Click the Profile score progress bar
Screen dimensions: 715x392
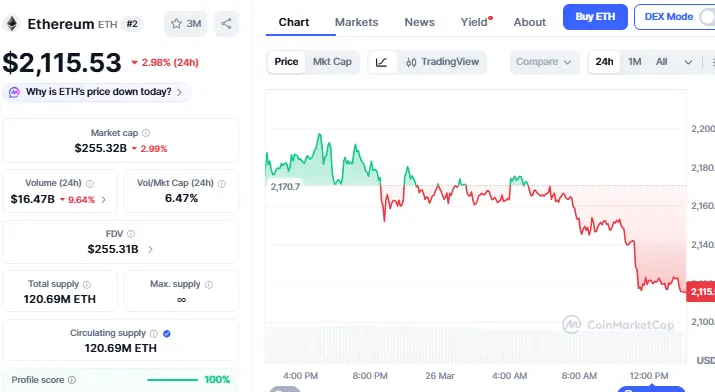(x=172, y=380)
